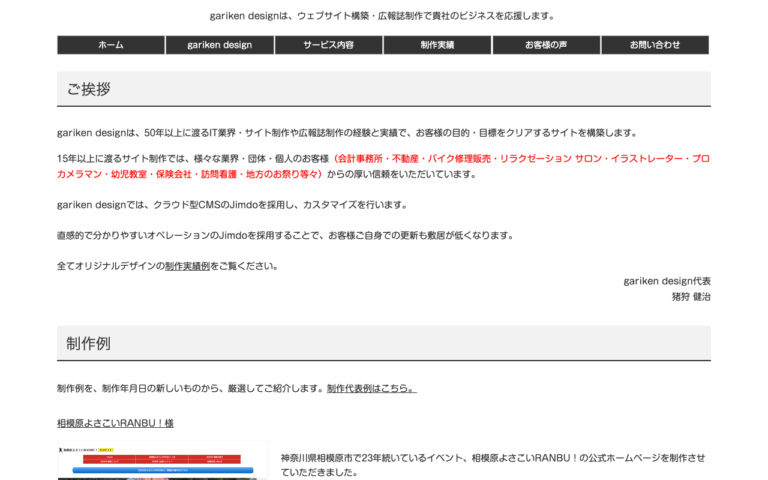Click the 制作例 section heading
Screen dimensions: 768x480
coord(384,343)
